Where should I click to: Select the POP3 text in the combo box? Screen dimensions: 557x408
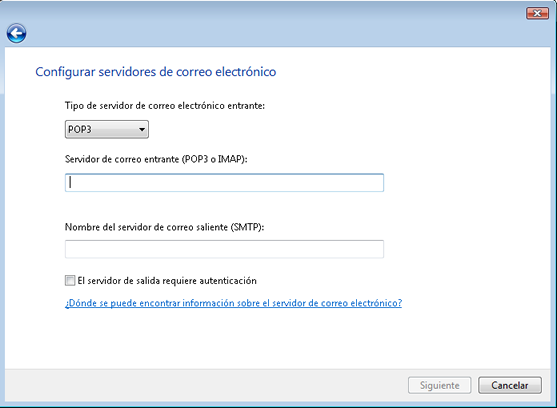click(80, 129)
